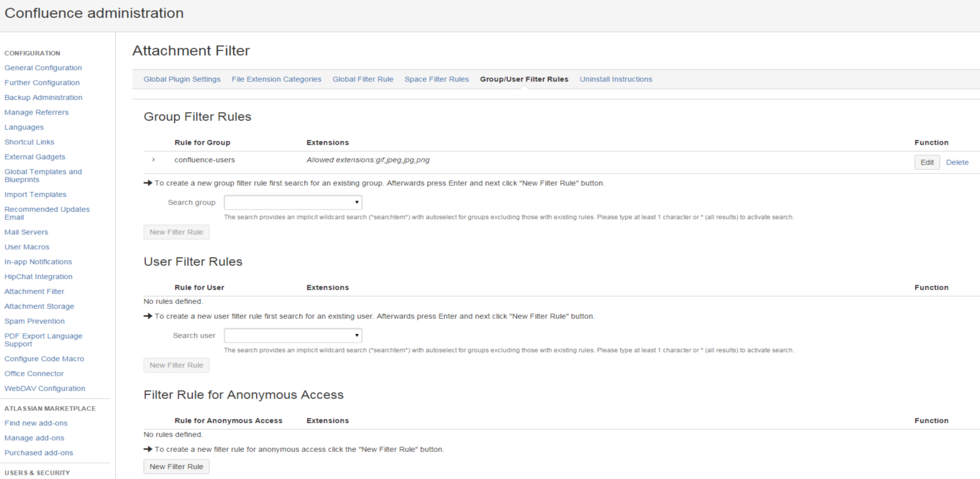980x479 pixels.
Task: Open Manage Referrers page
Action: pyautogui.click(x=36, y=112)
